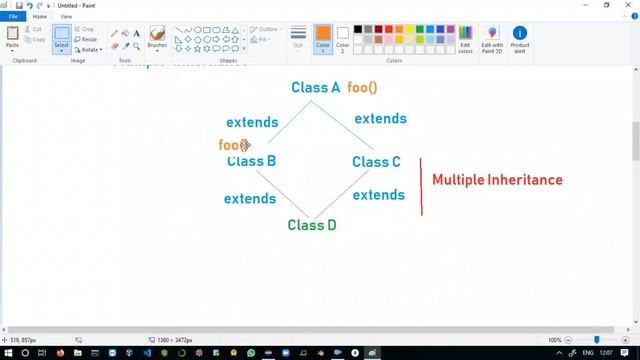Open the Rotate dropdown
This screenshot has height=360, width=640.
tap(89, 50)
